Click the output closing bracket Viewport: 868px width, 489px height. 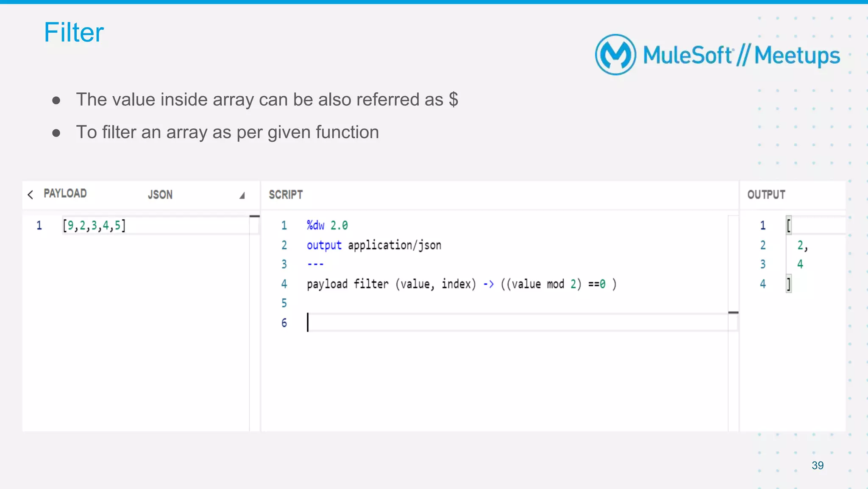[x=789, y=284]
